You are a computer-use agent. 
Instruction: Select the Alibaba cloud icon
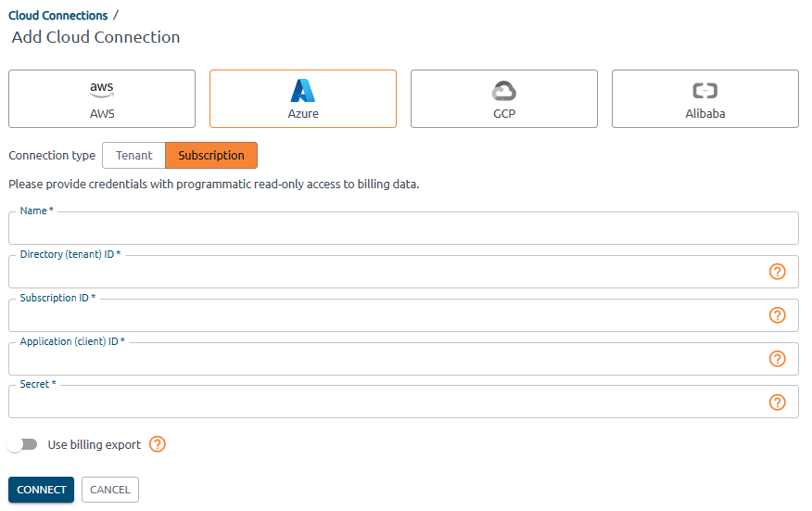[x=704, y=91]
